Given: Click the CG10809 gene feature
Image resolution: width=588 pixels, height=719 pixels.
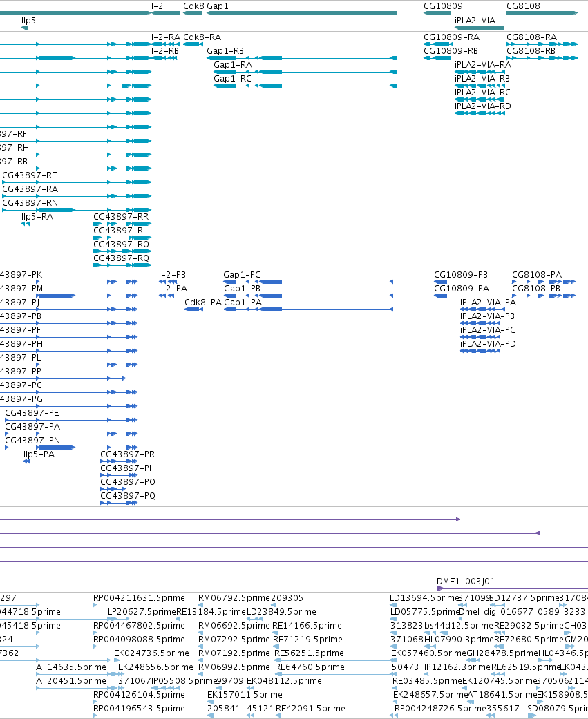Looking at the screenshot, I should coord(437,13).
